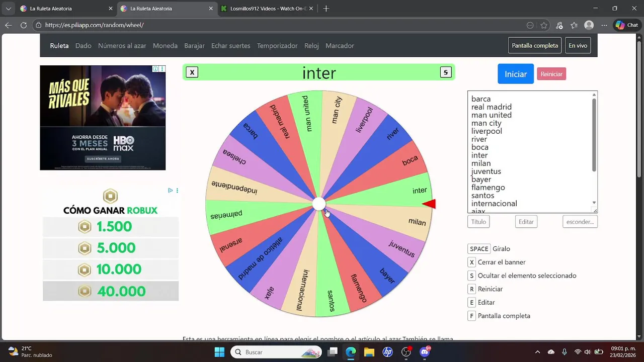Click the white center hub of the wheel
Screen dimensions: 644x362
[319, 204]
